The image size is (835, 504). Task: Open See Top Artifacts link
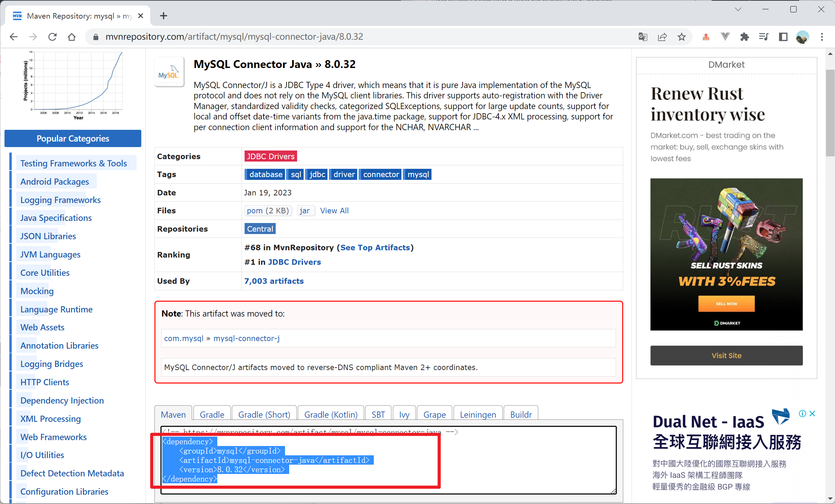coord(375,248)
